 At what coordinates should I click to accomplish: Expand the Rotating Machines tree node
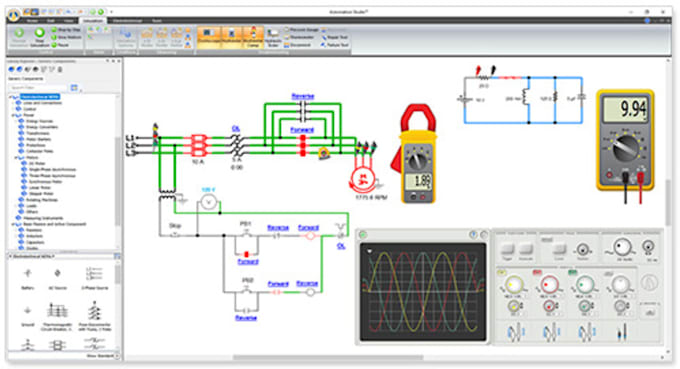click(x=16, y=200)
